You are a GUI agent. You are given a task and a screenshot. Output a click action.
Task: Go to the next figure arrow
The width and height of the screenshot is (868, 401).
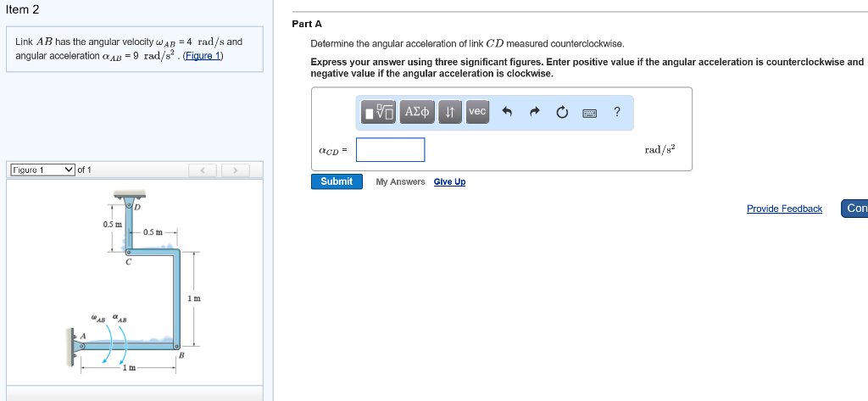pos(236,170)
